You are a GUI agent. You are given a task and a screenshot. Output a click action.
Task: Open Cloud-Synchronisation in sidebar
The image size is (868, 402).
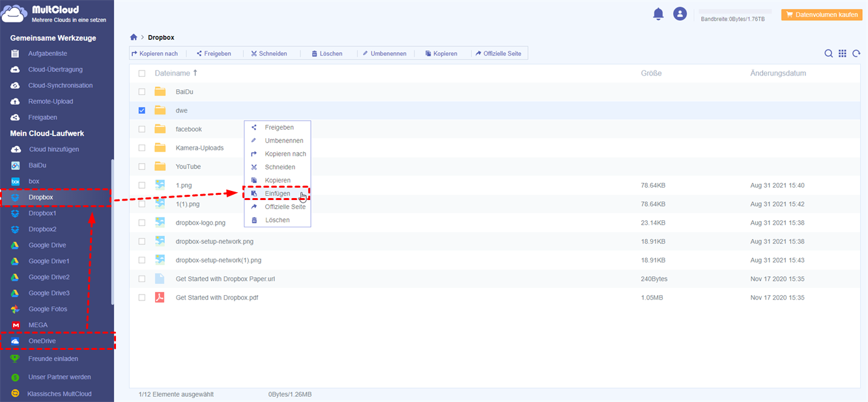click(x=60, y=85)
